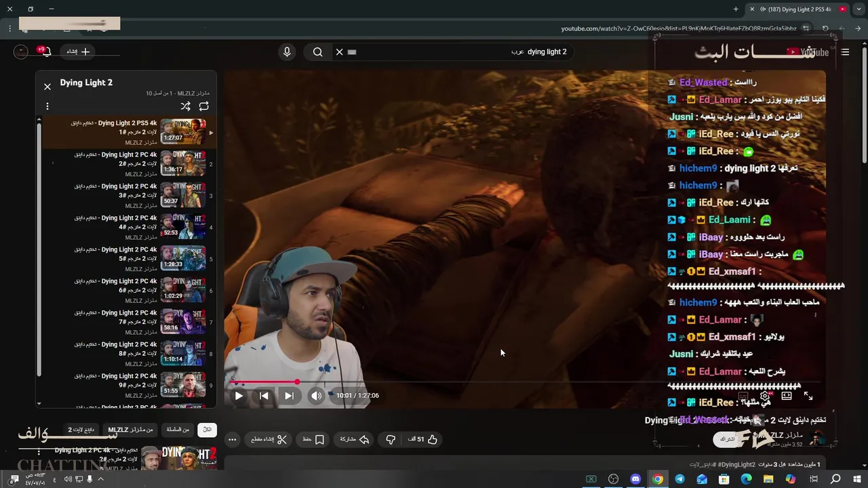Open taskbar search magnifier
Viewport: 868px width, 488px height.
835,479
